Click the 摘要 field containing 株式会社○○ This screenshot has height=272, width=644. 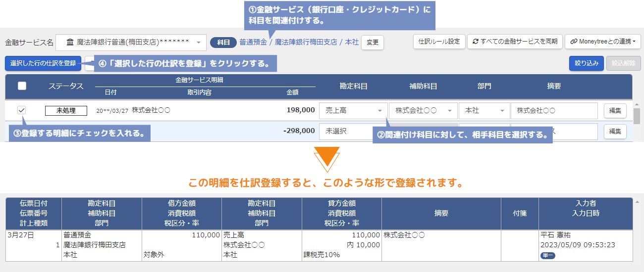554,111
